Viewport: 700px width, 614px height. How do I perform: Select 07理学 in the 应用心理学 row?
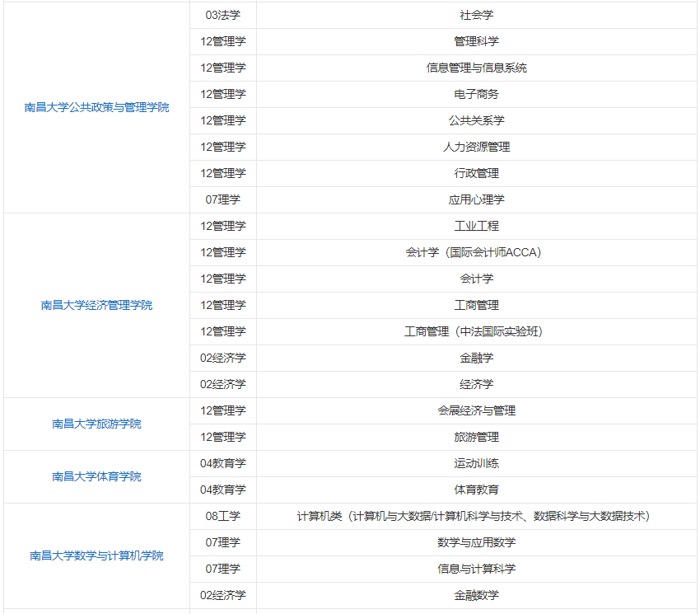[x=223, y=199]
